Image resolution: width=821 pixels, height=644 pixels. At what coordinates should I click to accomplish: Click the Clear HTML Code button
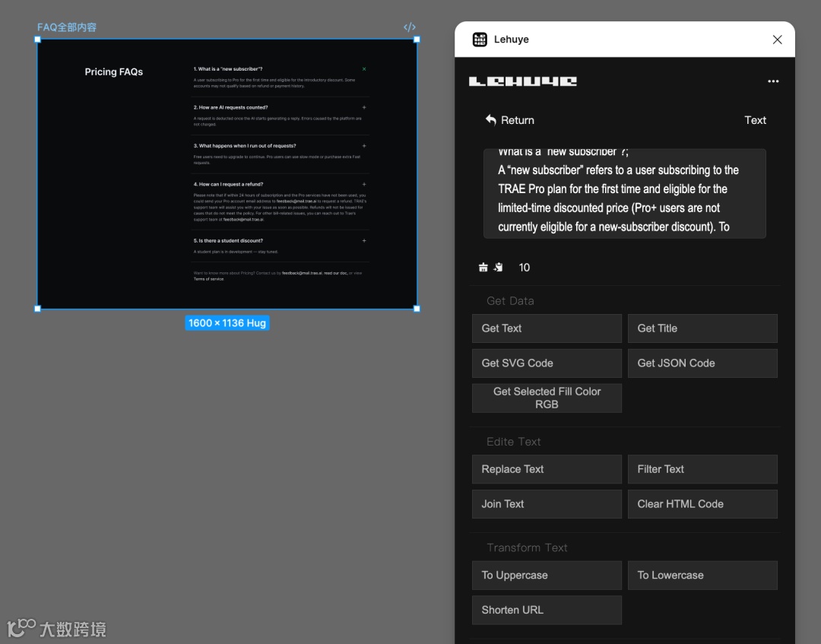tap(702, 504)
